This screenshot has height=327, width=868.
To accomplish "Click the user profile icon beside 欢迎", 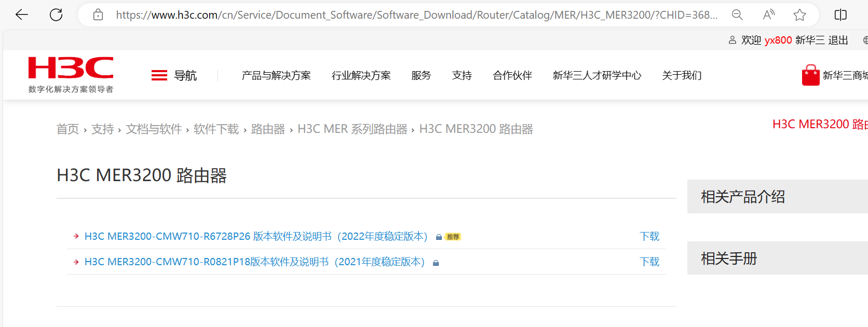I will point(733,40).
